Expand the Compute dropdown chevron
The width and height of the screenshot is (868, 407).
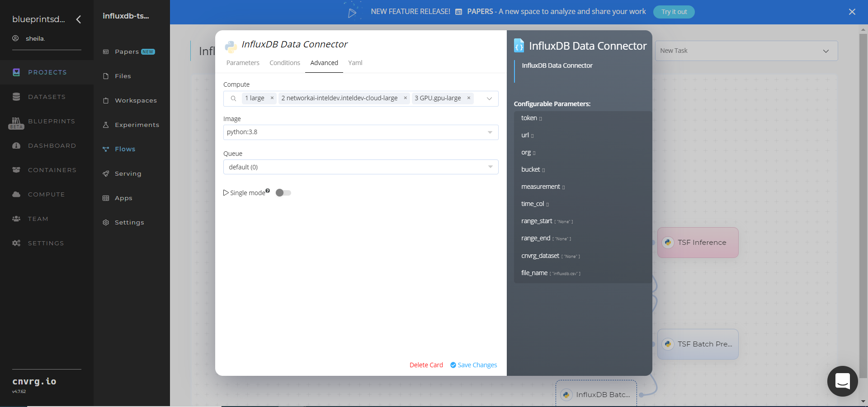489,98
